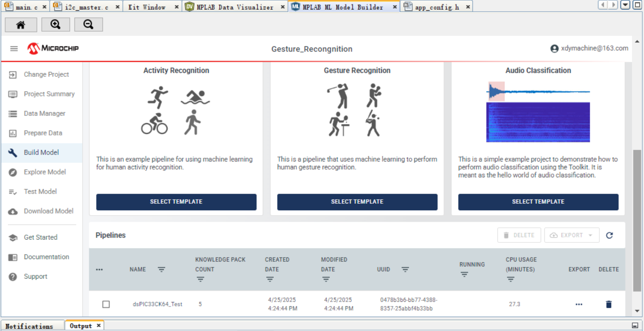Open the hamburger menu icon

pos(14,49)
